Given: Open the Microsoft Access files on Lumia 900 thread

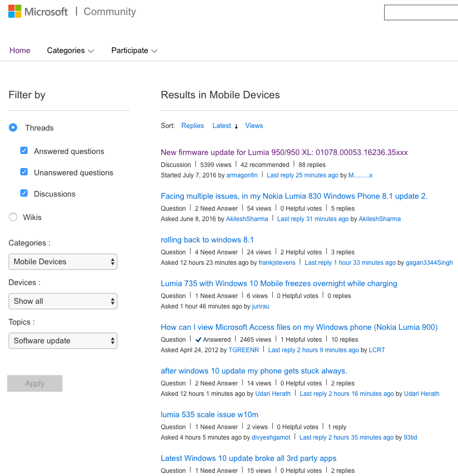Looking at the screenshot, I should tap(299, 327).
